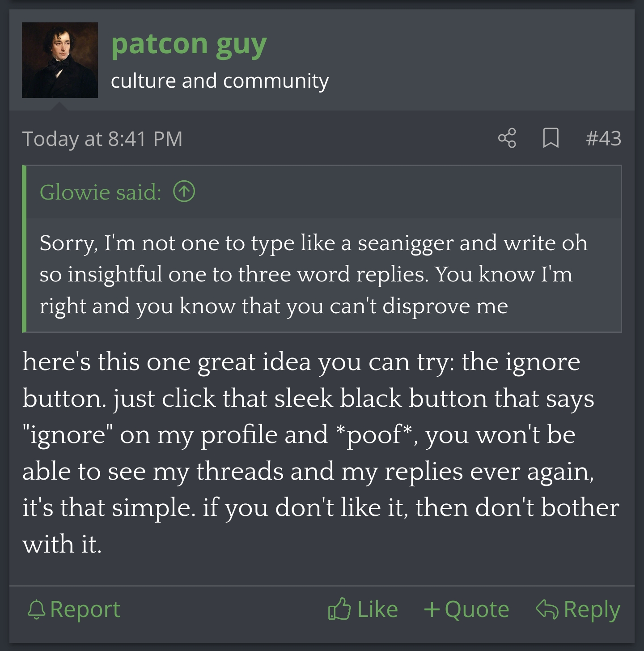Screen dimensions: 644x651
Task: Click the "Like" text label
Action: [x=377, y=609]
